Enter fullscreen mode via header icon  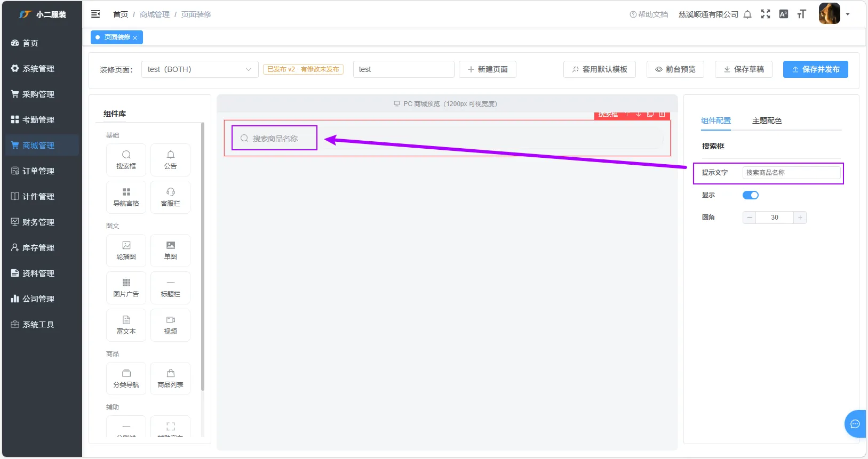pos(766,14)
